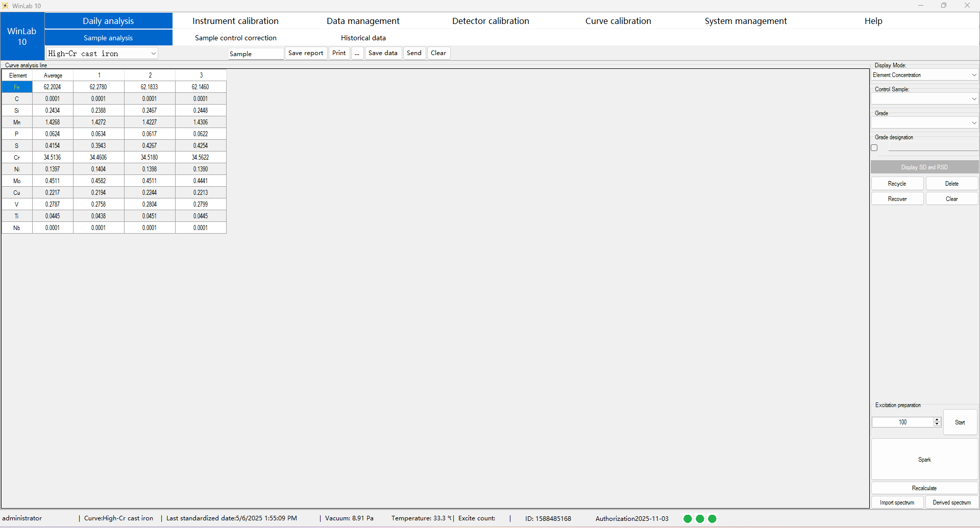Click the Save report button
Screen dimensions: 980x528
305,53
